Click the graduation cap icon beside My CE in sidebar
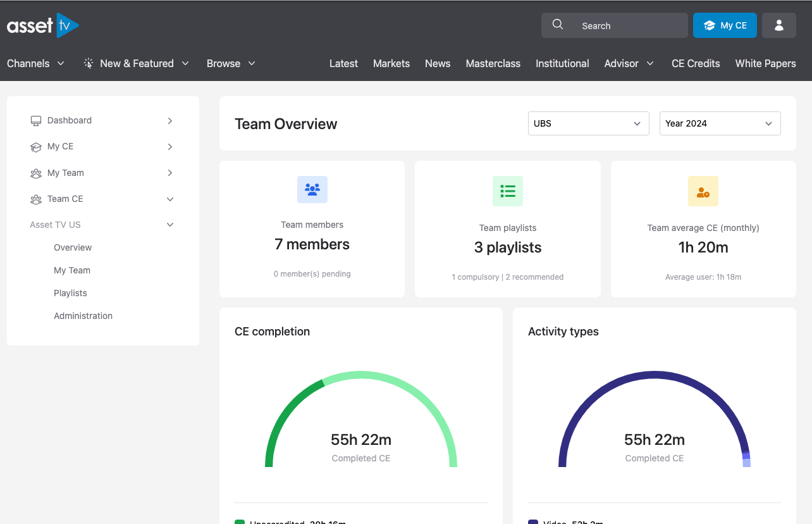 [x=36, y=147]
